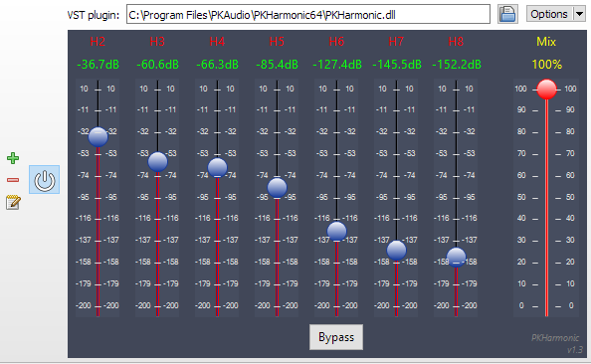
Task: Click the H2 -36.7dB value readout
Action: pos(98,65)
